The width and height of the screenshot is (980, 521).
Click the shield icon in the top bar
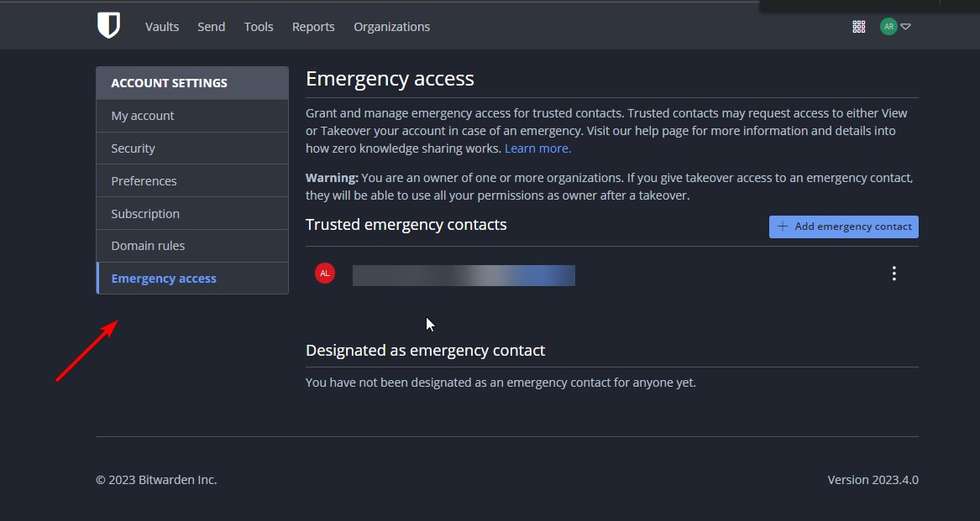(108, 25)
